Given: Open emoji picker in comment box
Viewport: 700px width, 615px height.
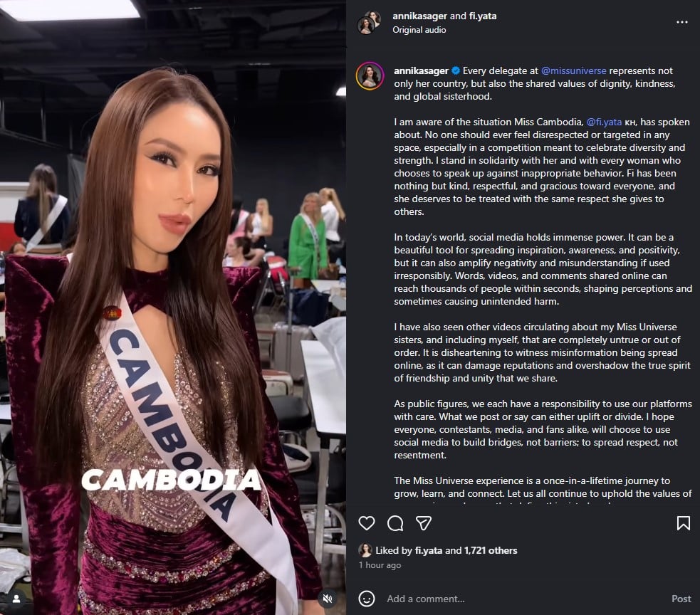Looking at the screenshot, I should 367,599.
